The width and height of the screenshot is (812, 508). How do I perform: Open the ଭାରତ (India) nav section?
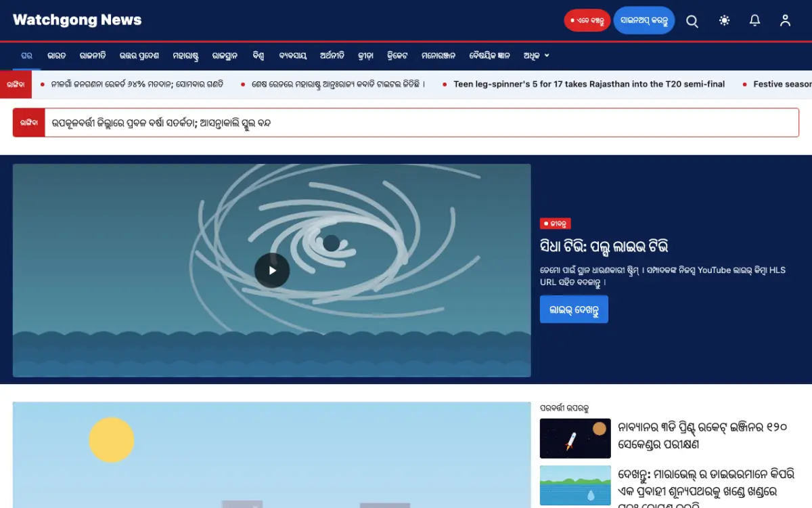(57, 56)
